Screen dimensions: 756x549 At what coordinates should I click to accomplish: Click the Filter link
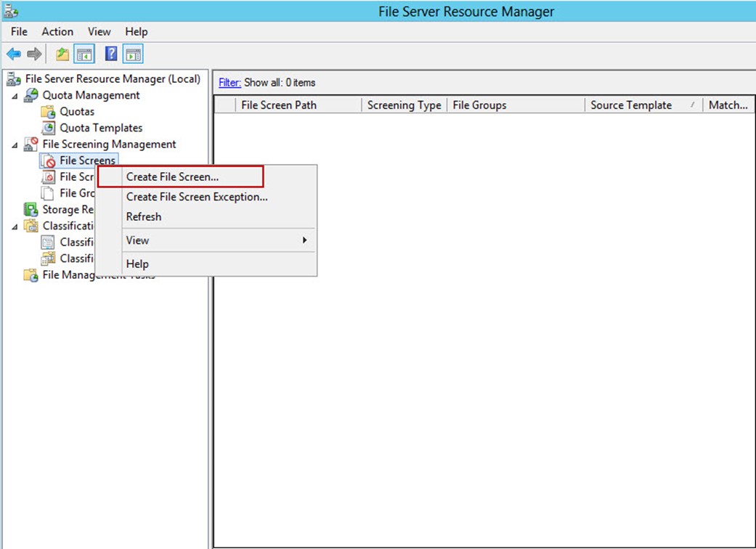pyautogui.click(x=229, y=82)
